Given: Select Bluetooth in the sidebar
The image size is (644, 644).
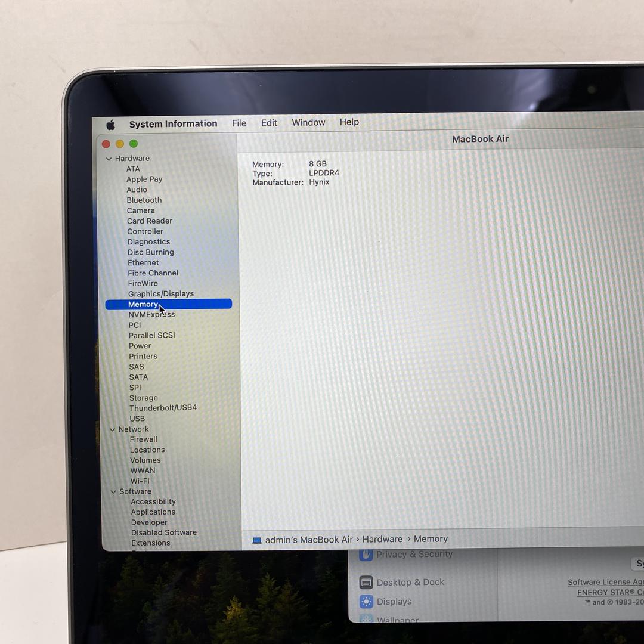Looking at the screenshot, I should click(x=144, y=200).
